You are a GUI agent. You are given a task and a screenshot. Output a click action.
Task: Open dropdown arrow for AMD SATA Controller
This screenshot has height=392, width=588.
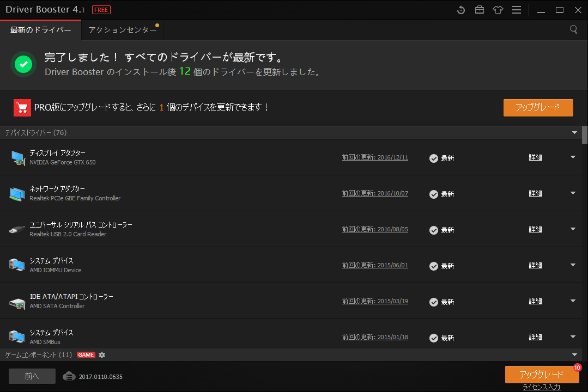573,301
